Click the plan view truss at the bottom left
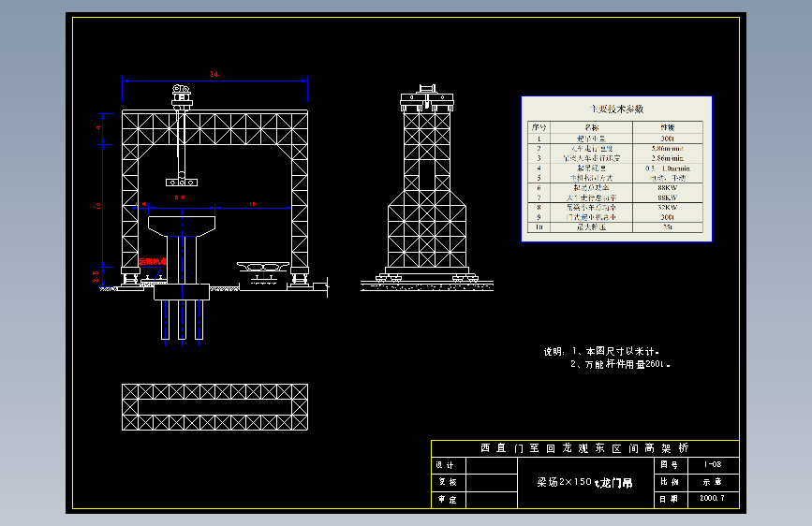 (214, 407)
